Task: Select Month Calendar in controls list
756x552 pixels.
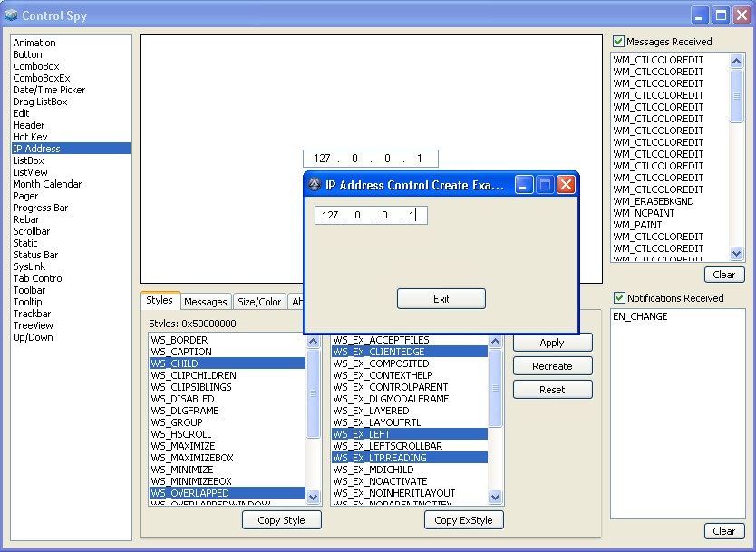Action: click(47, 184)
